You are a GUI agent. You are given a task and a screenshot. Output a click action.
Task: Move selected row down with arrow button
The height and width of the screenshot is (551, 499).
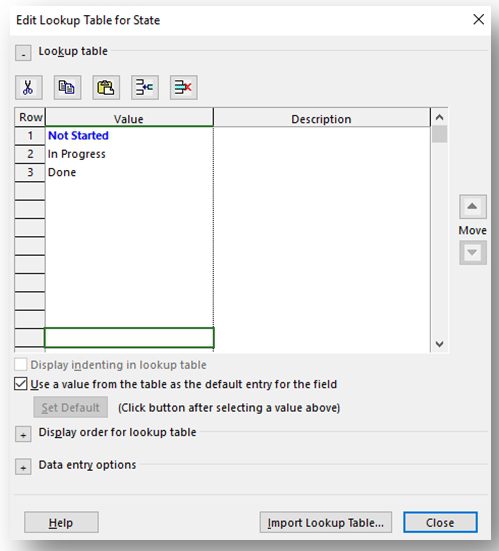473,252
